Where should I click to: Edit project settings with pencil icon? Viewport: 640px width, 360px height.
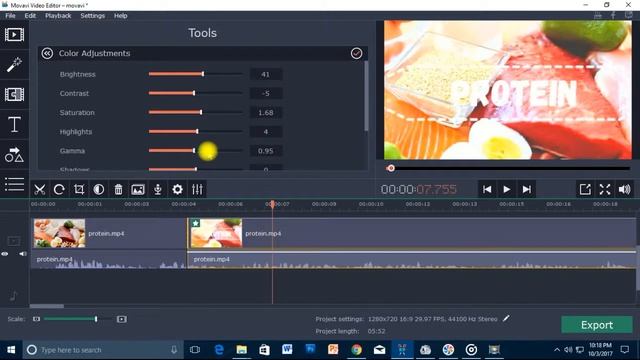click(506, 318)
